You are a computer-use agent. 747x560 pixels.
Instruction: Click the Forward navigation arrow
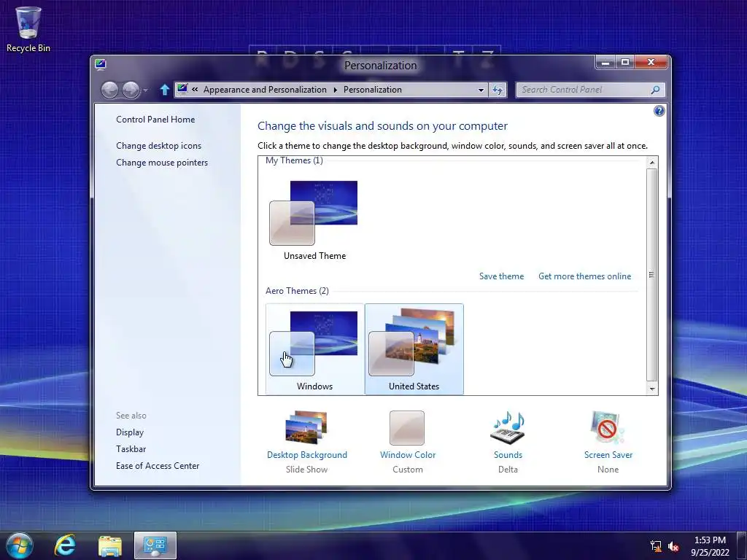[x=131, y=90]
